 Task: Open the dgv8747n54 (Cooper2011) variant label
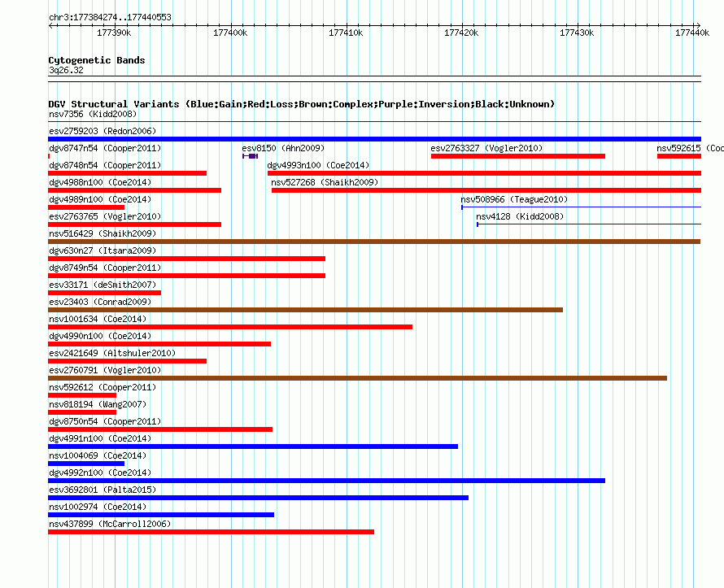tap(105, 148)
